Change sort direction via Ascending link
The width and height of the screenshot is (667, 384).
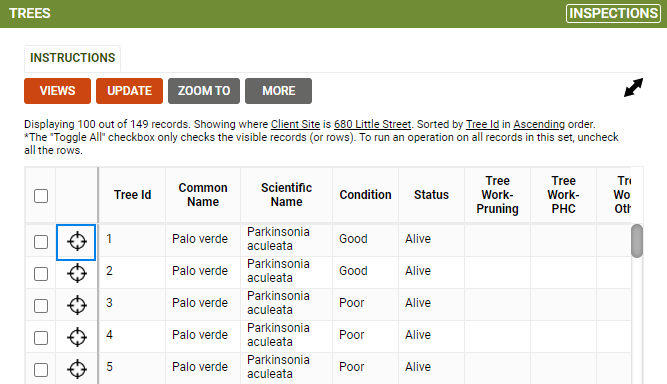click(x=539, y=124)
